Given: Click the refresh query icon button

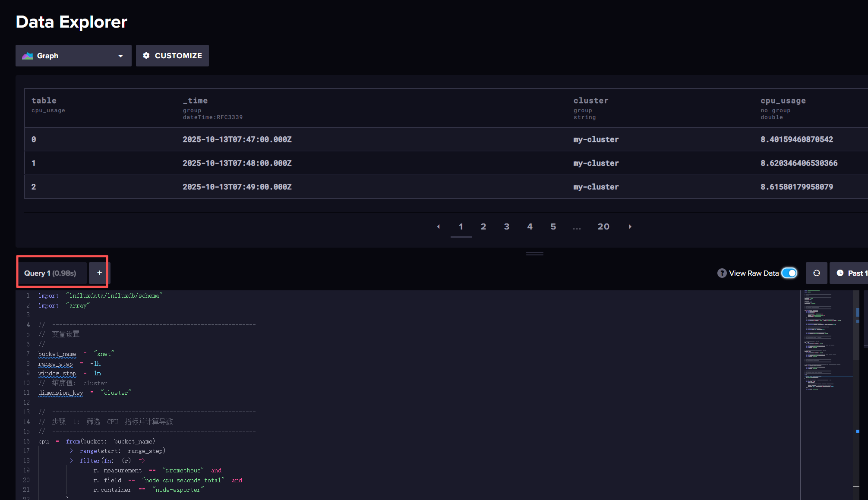Looking at the screenshot, I should (817, 273).
